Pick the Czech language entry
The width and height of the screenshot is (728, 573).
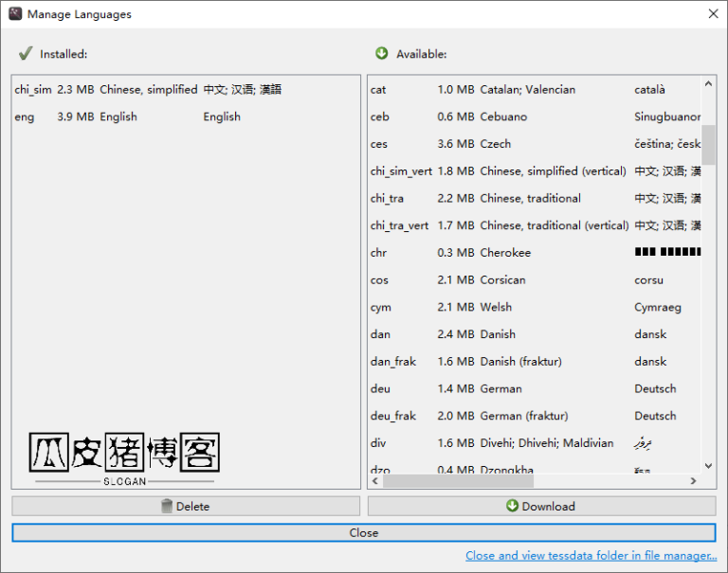pyautogui.click(x=495, y=144)
